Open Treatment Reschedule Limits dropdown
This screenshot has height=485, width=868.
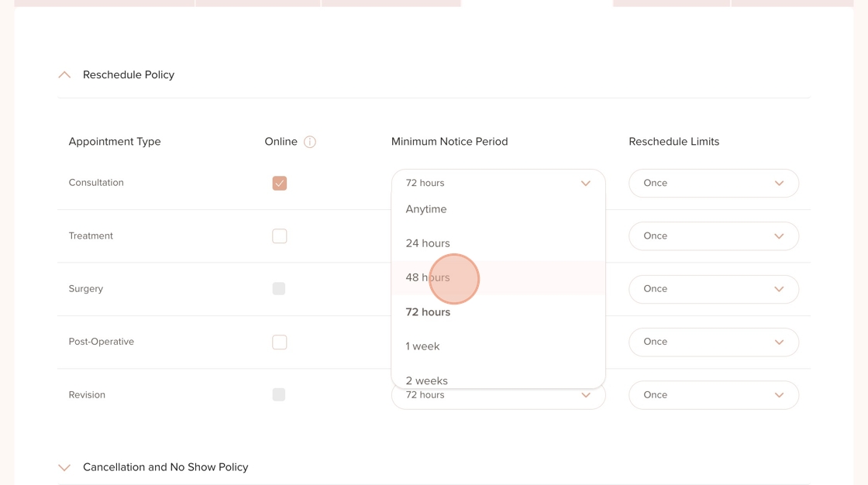(x=713, y=236)
